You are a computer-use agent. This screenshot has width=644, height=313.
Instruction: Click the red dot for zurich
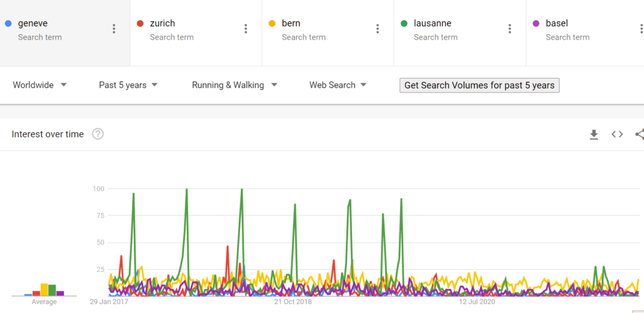tap(140, 23)
